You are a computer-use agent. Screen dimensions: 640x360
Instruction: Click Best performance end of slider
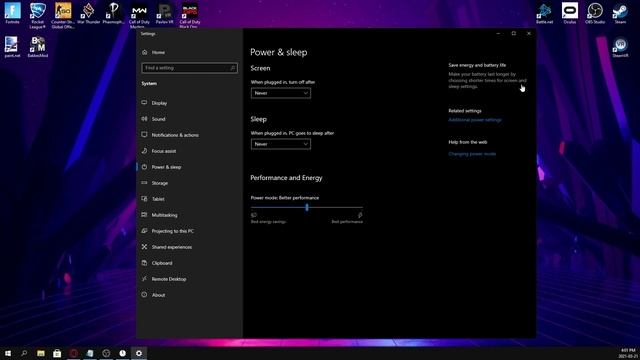[347, 221]
